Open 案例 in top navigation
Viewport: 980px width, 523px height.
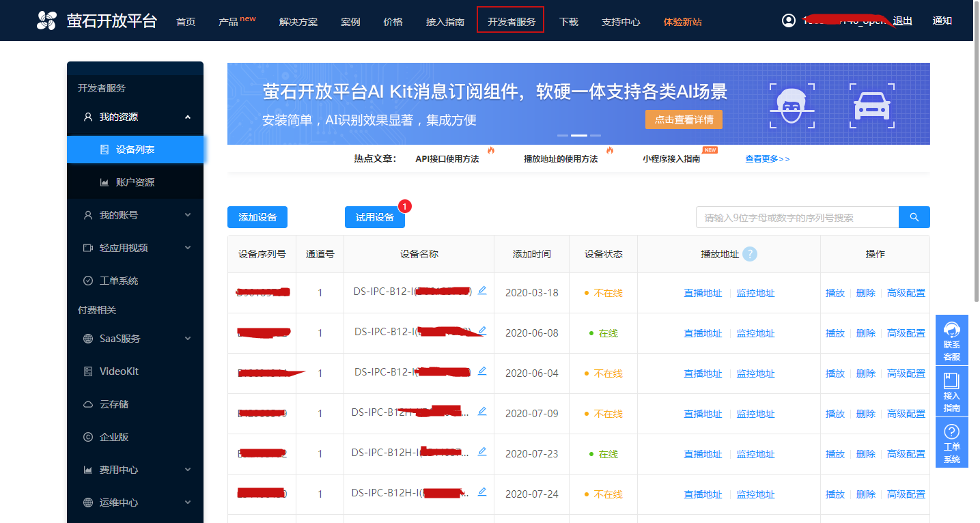point(350,22)
